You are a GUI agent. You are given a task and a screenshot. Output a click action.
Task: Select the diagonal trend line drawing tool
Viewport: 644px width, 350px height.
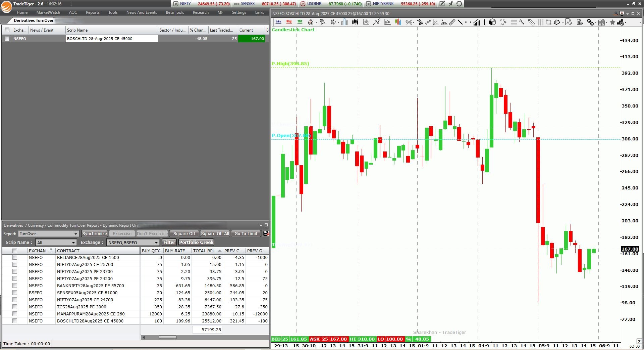click(x=460, y=22)
